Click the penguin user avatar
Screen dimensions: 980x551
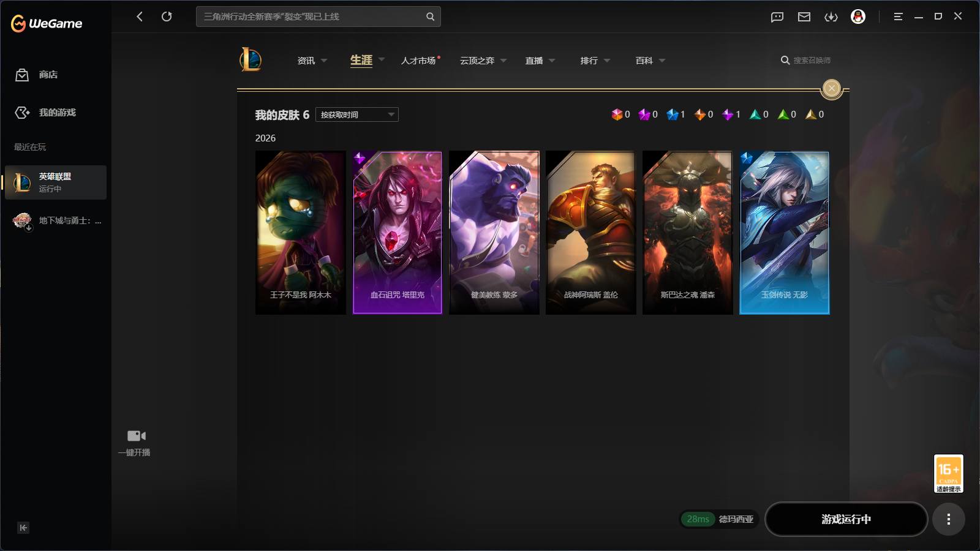pyautogui.click(x=858, y=17)
